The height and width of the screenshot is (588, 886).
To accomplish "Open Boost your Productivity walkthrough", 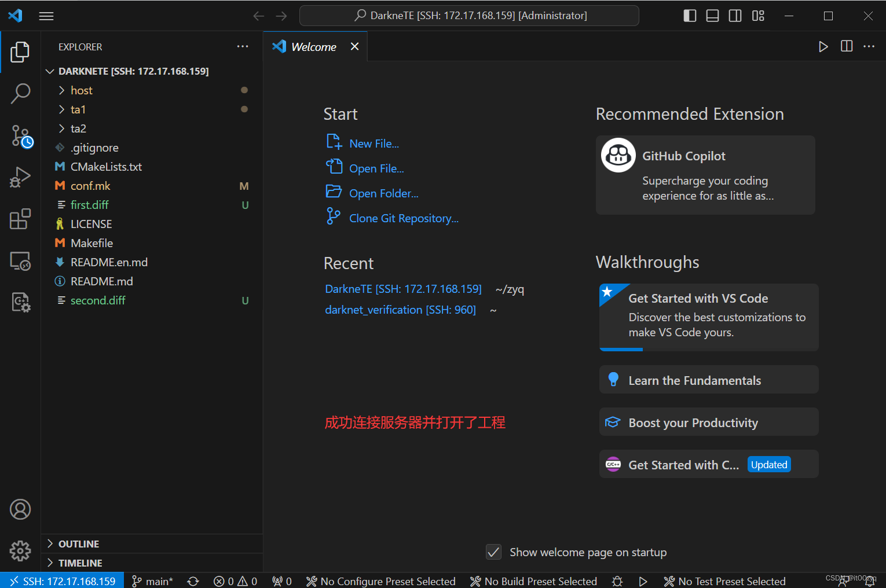I will (x=709, y=422).
